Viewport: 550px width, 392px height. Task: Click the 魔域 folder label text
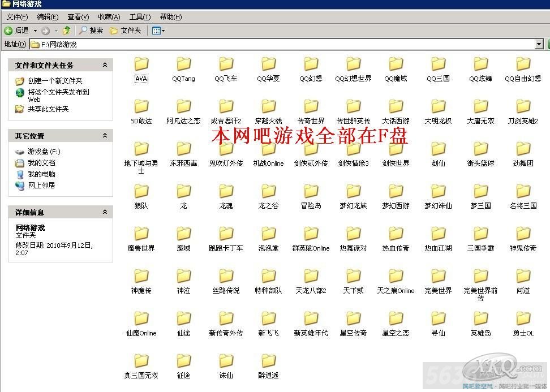(x=183, y=248)
